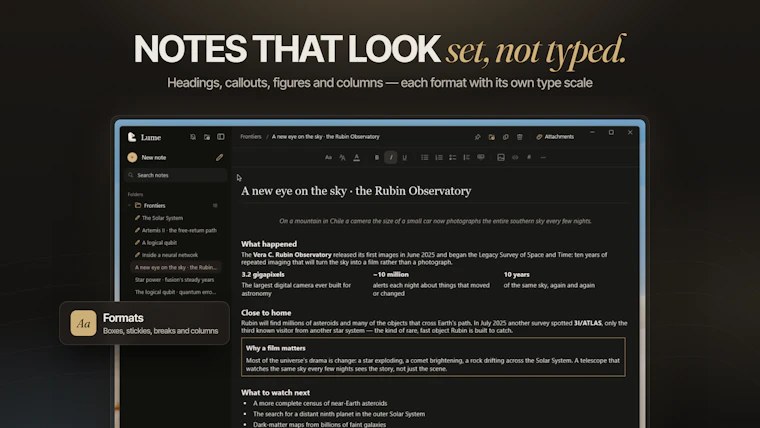760x428 pixels.
Task: Toggle the sidebar panel layout icon
Action: click(221, 137)
